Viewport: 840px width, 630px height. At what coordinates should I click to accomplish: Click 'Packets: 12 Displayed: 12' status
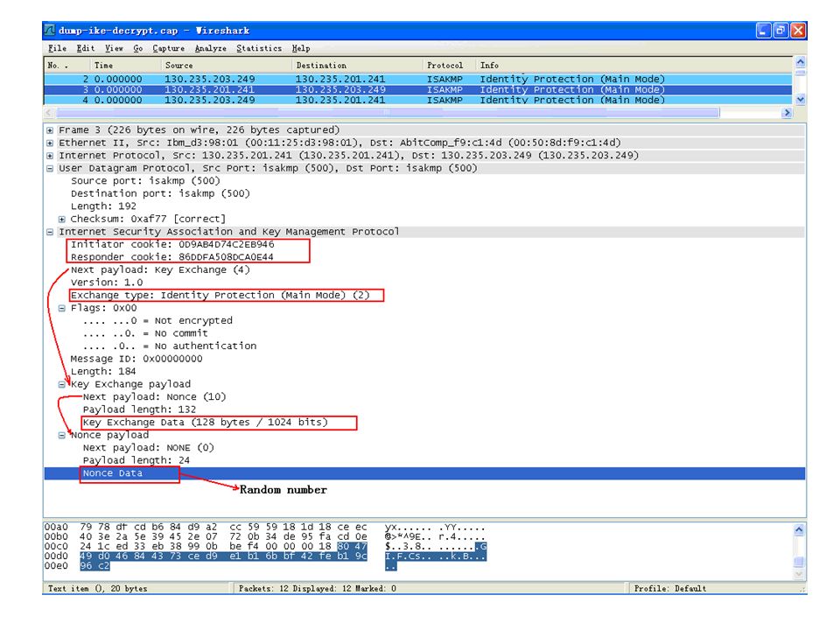point(317,589)
